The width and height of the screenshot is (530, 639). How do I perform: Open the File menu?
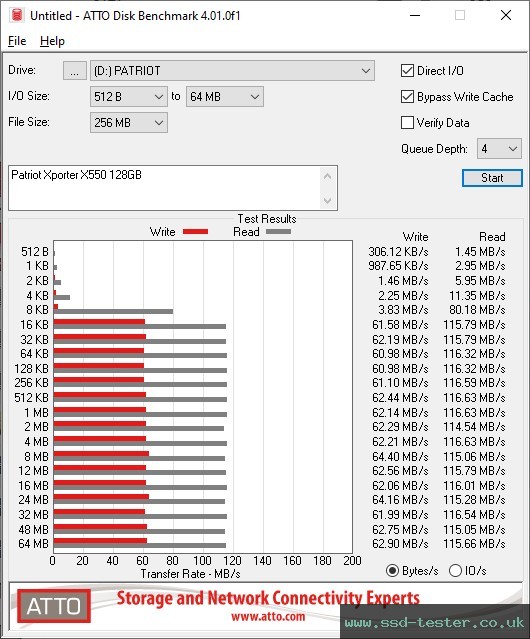pyautogui.click(x=17, y=41)
